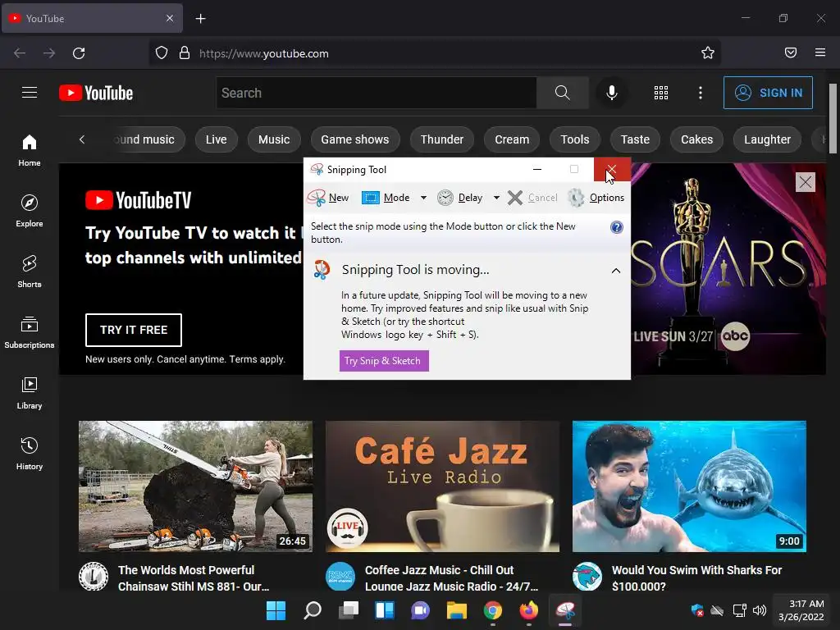Click into the YouTube Search field
The image size is (840, 630).
[377, 93]
